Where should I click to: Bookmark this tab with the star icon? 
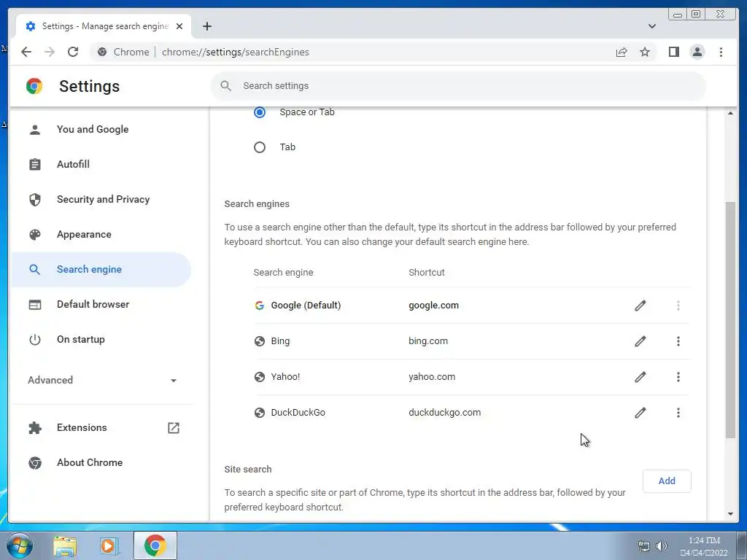[645, 52]
